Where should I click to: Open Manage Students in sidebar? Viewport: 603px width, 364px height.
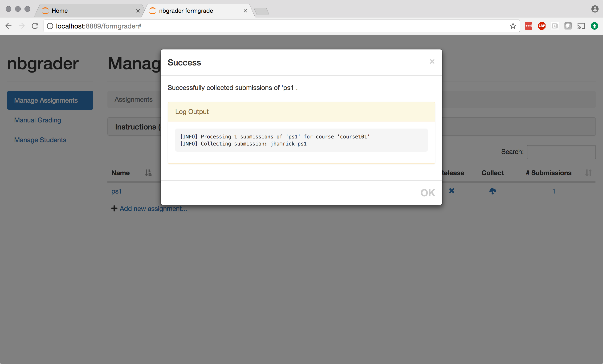coord(40,140)
